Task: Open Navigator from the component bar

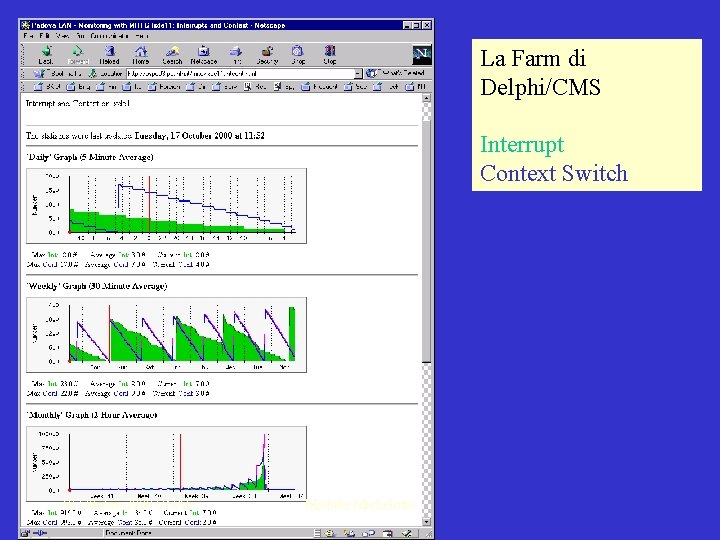Action: (330, 534)
